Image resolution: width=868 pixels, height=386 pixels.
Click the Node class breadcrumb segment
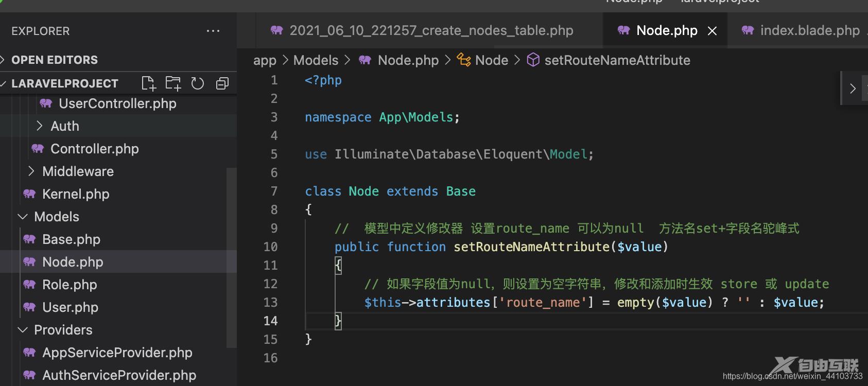pos(492,60)
